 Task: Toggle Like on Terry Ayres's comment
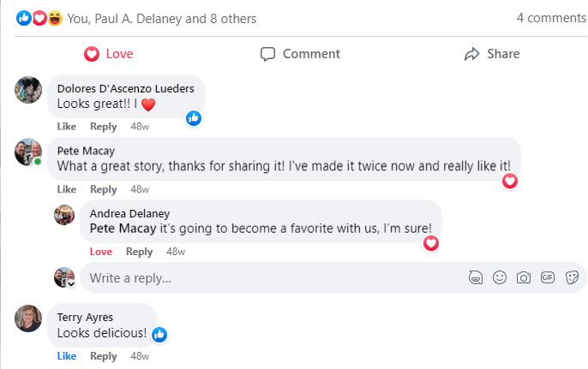(x=67, y=356)
